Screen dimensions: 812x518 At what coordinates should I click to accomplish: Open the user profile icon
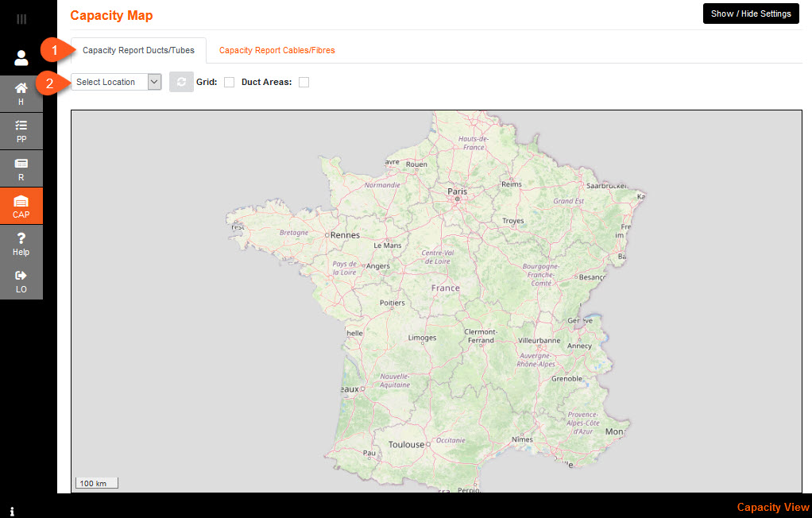(x=21, y=57)
